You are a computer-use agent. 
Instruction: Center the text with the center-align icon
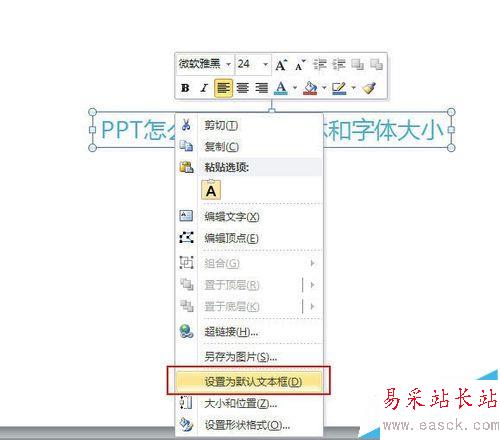(x=242, y=88)
